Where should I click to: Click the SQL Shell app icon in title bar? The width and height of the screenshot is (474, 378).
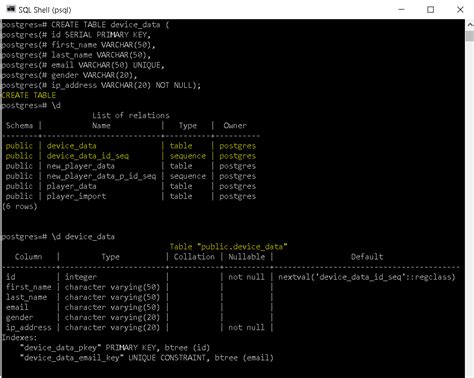(x=11, y=9)
